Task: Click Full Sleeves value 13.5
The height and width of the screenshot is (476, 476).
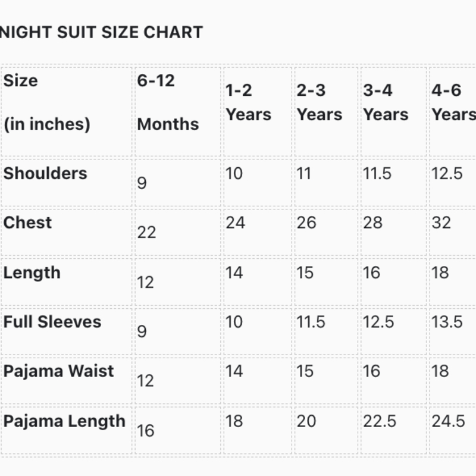Action: coord(447,322)
